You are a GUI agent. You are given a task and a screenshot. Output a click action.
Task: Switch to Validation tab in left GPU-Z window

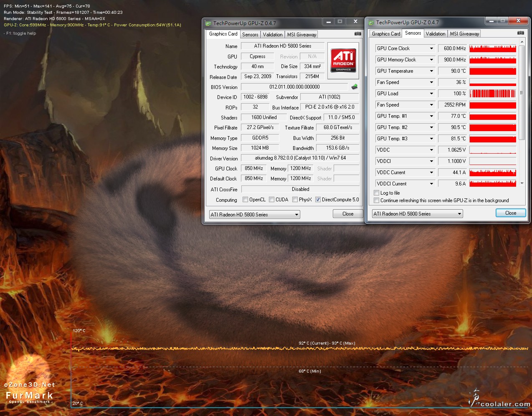coord(273,35)
